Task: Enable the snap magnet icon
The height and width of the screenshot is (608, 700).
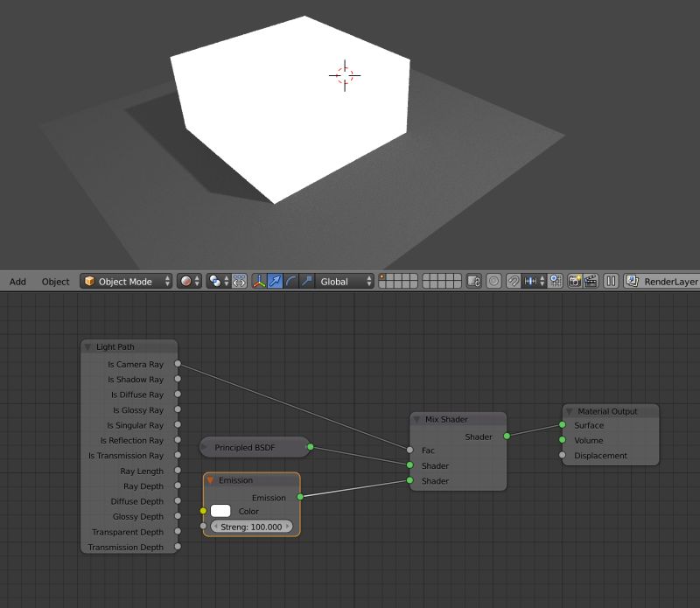Action: pyautogui.click(x=514, y=281)
